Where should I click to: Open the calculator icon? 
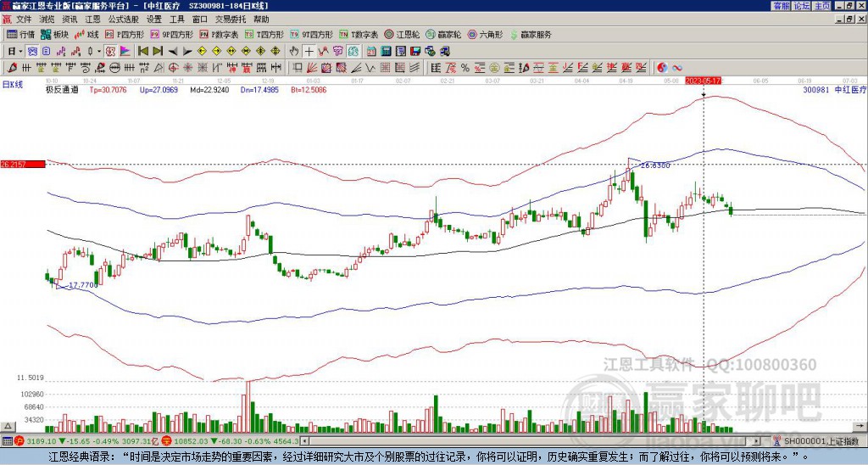(x=386, y=52)
